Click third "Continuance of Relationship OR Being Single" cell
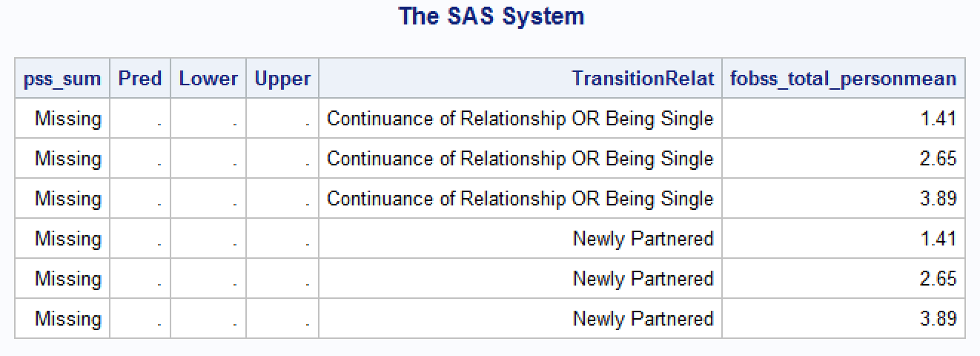 [x=520, y=199]
